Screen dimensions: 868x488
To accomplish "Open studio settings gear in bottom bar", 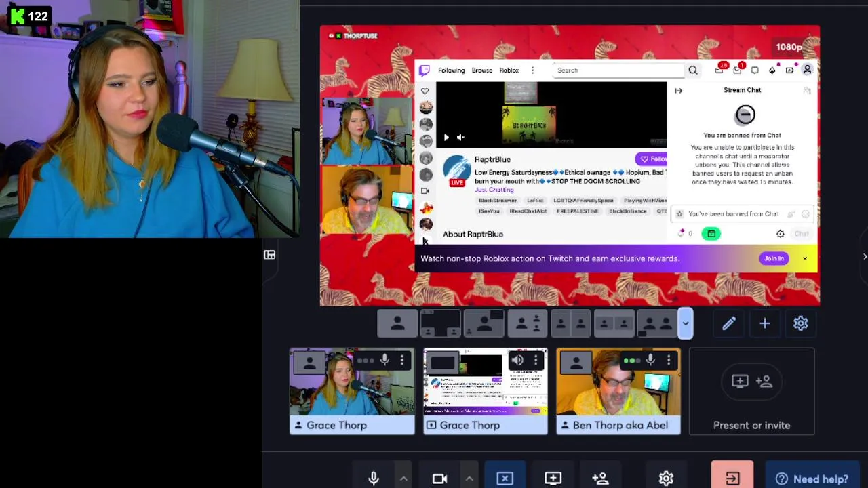I will pos(666,479).
